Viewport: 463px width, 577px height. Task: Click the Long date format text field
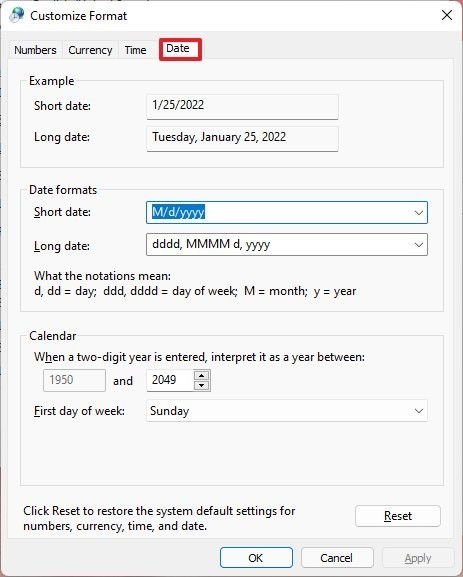[x=279, y=244]
